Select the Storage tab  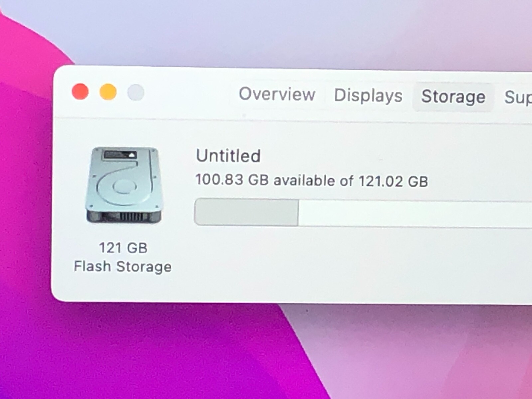453,97
